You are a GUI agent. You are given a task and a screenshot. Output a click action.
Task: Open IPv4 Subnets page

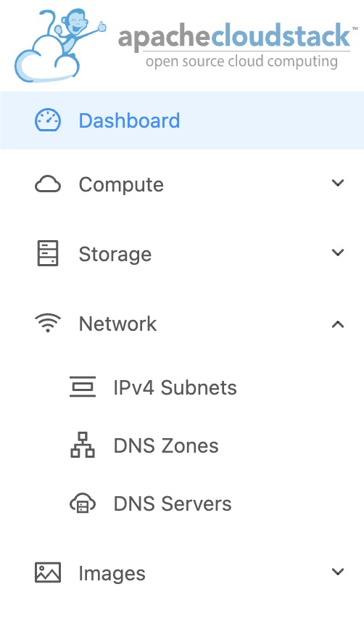tap(175, 387)
